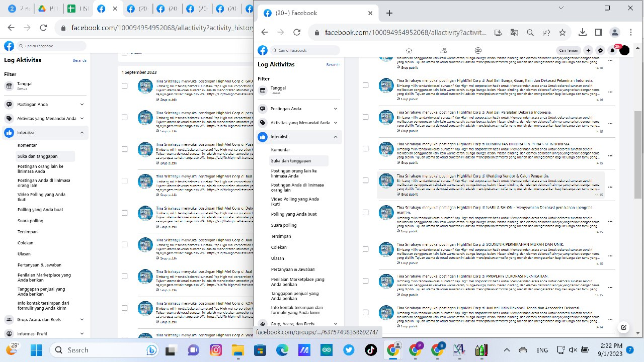Open a new tab in the front window
This screenshot has height=362, width=644.
(x=389, y=13)
